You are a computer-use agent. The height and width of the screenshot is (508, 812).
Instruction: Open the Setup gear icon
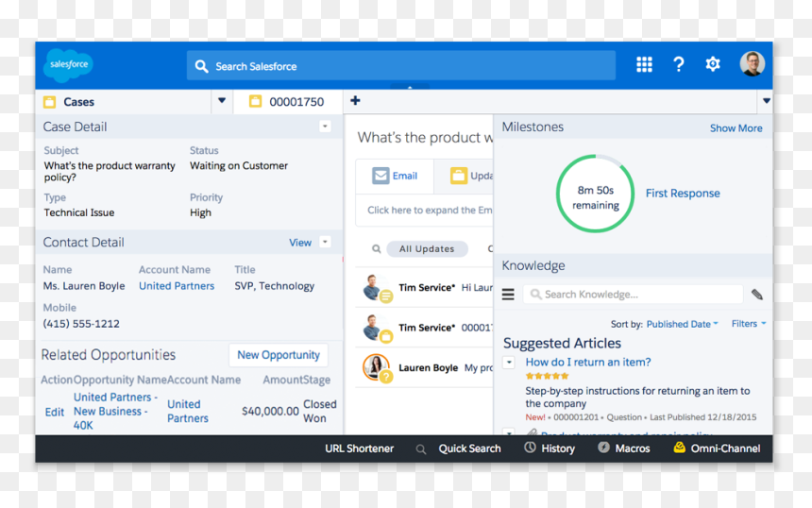tap(713, 64)
